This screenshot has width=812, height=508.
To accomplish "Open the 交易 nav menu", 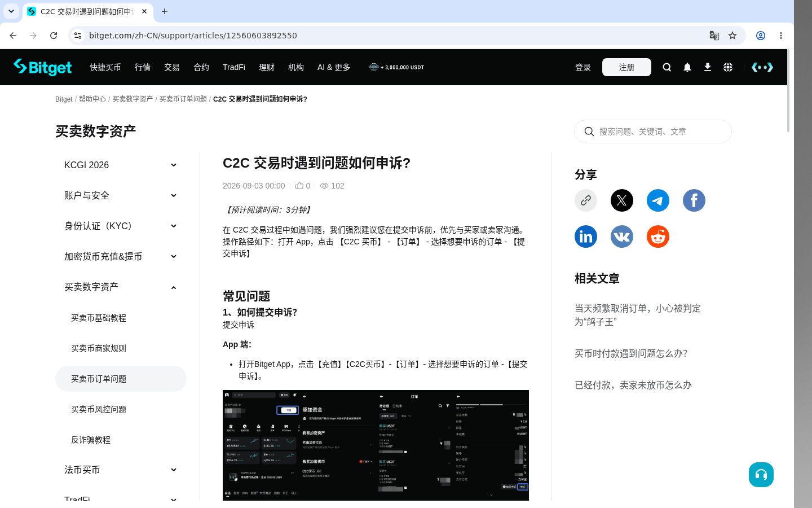I will (172, 67).
